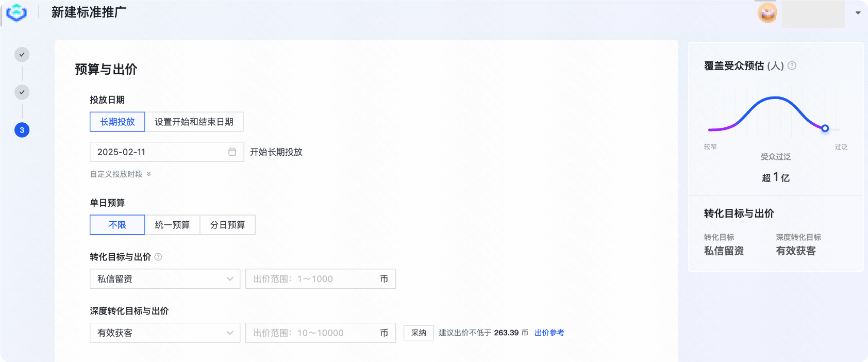Go to second completed step checkmark
This screenshot has width=868, height=362.
click(x=22, y=92)
